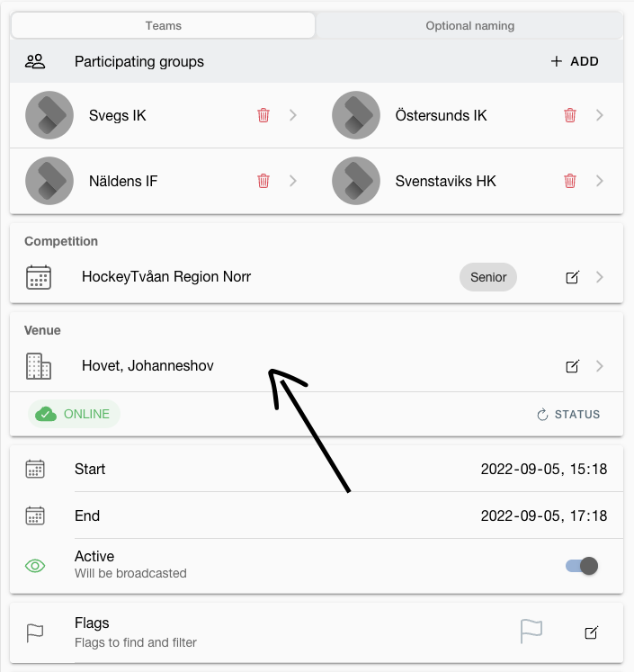This screenshot has width=634, height=672.
Task: Remove Svenstaviks HK via trash icon
Action: (570, 181)
